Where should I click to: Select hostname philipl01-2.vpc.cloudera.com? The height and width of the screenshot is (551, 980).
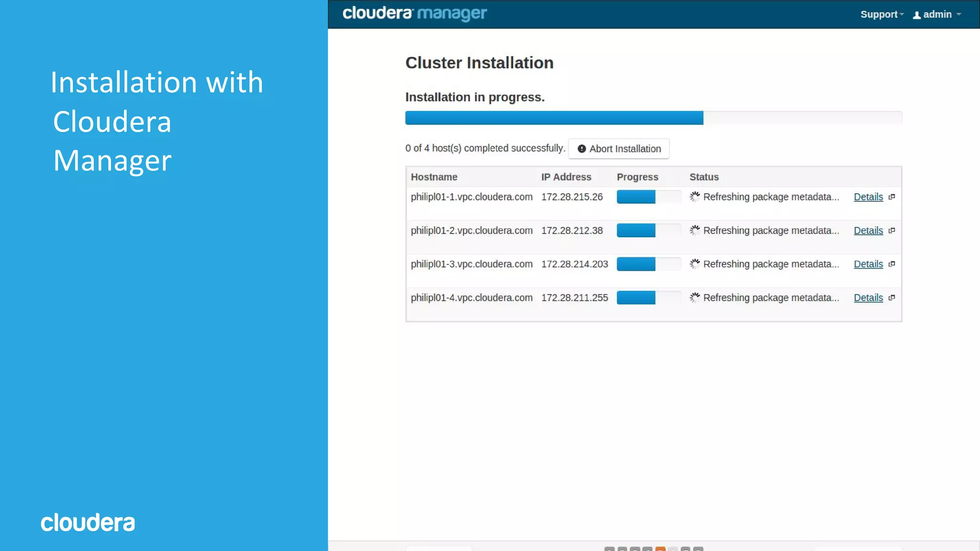(x=471, y=231)
